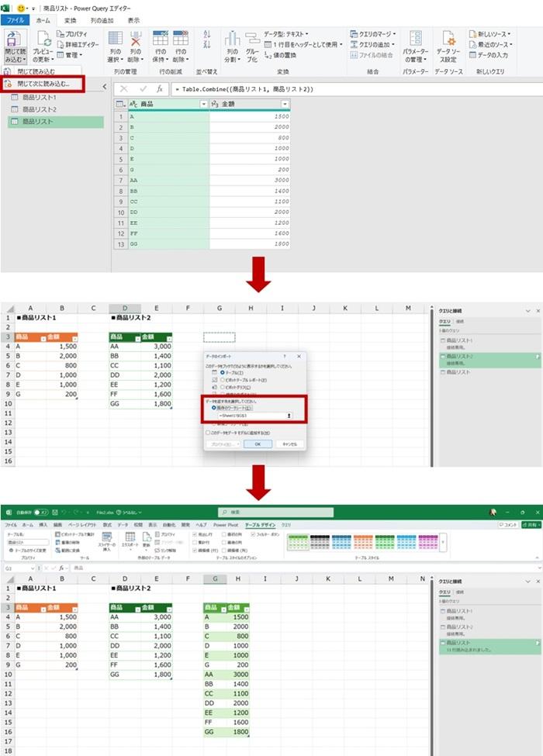Select the テーブル radio button in import dialog
The width and height of the screenshot is (543, 756).
point(222,373)
